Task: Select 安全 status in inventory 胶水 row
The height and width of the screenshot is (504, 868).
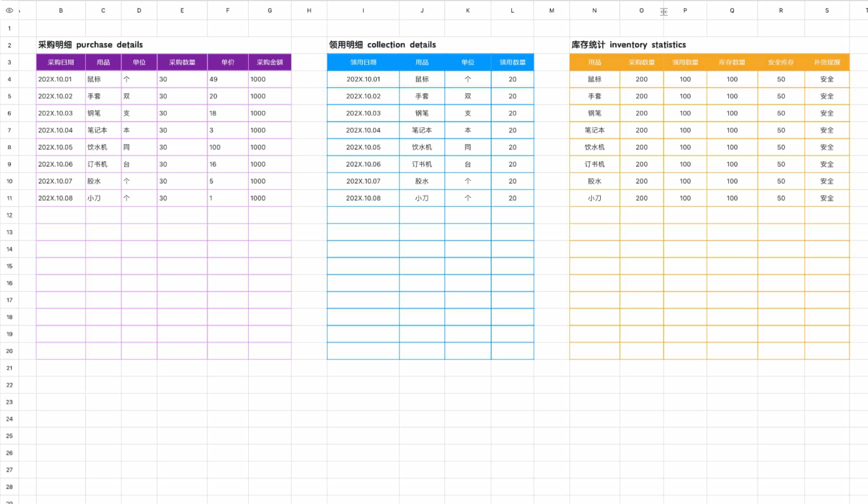Action: [827, 181]
